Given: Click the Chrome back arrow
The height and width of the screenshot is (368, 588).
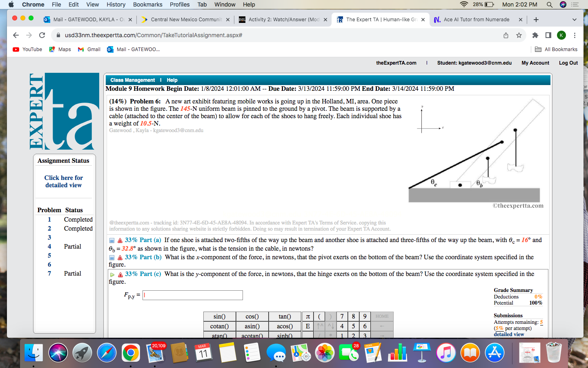Looking at the screenshot, I should (16, 35).
